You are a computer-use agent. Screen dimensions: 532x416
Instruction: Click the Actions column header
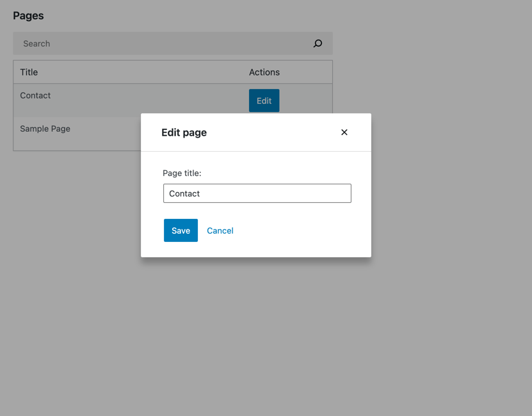(x=264, y=72)
